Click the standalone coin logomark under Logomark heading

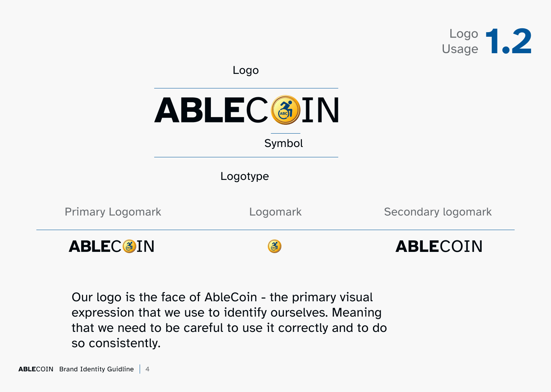click(x=274, y=246)
